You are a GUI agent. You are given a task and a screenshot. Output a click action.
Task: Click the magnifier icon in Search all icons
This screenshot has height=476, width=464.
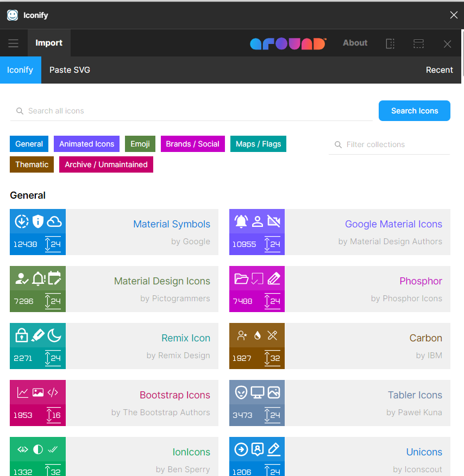click(20, 111)
